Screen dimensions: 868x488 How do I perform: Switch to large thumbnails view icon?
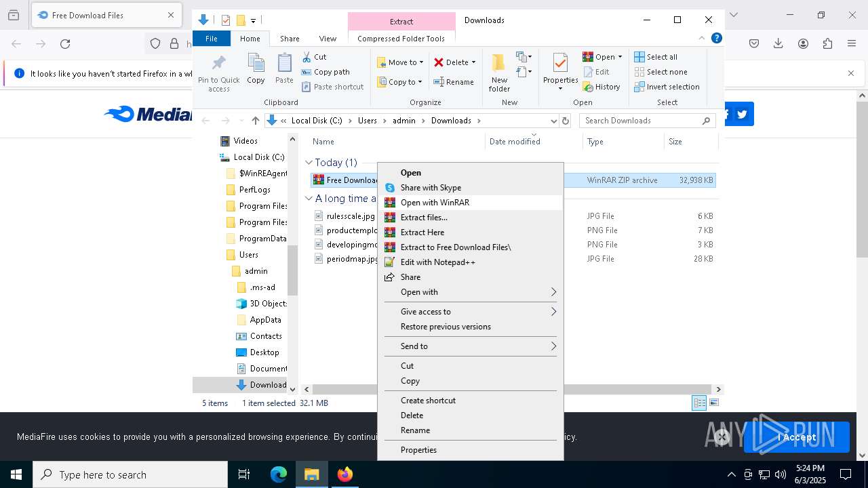pos(713,403)
